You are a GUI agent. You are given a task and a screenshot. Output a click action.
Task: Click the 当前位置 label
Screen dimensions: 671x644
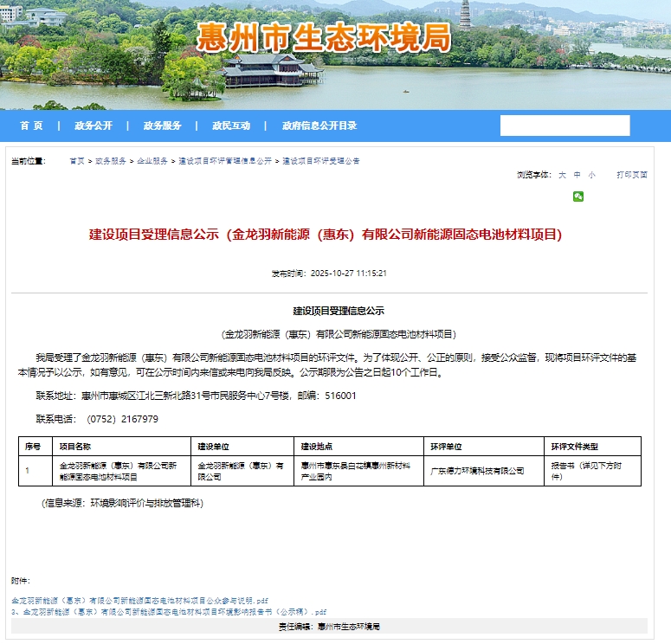[x=29, y=161]
